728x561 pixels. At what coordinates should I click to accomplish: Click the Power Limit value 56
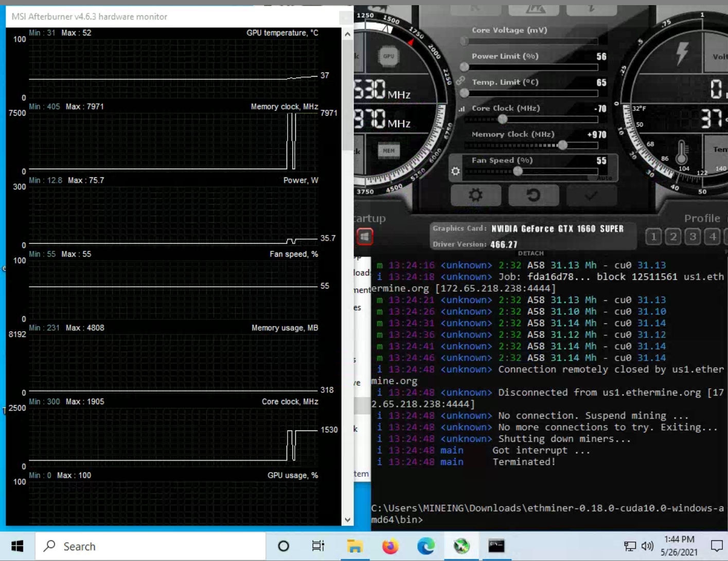pyautogui.click(x=601, y=57)
